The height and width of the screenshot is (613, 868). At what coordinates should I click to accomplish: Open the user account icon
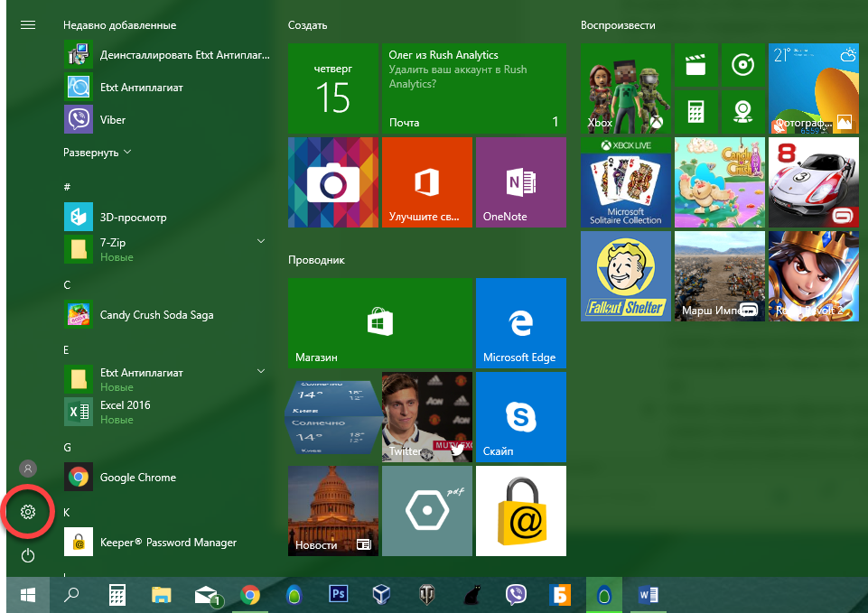pyautogui.click(x=28, y=469)
